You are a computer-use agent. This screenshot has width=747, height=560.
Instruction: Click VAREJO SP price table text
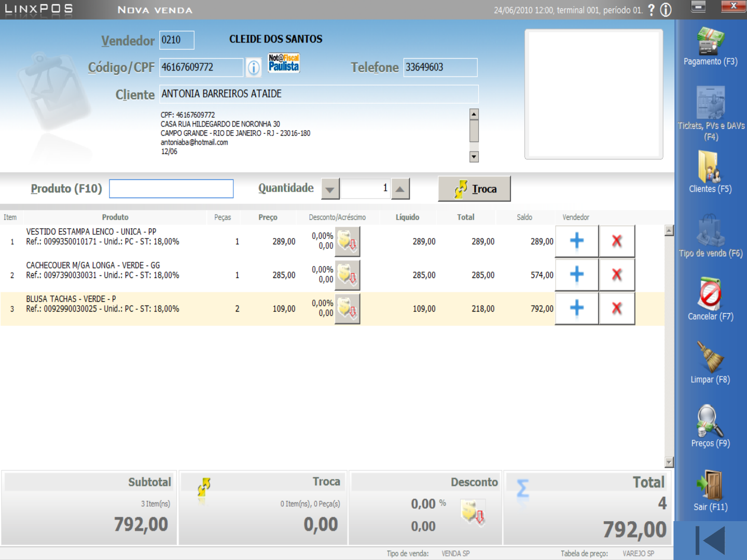pos(638,554)
